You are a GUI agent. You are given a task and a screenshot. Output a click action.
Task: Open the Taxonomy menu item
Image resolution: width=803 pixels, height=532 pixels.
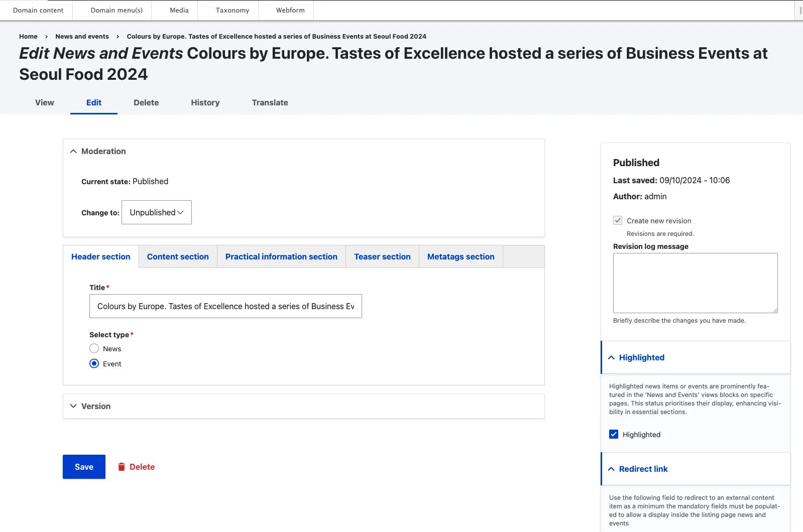233,10
